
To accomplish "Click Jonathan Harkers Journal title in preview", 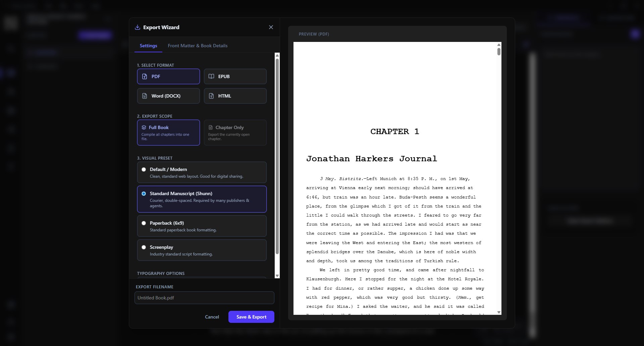I will [x=372, y=159].
